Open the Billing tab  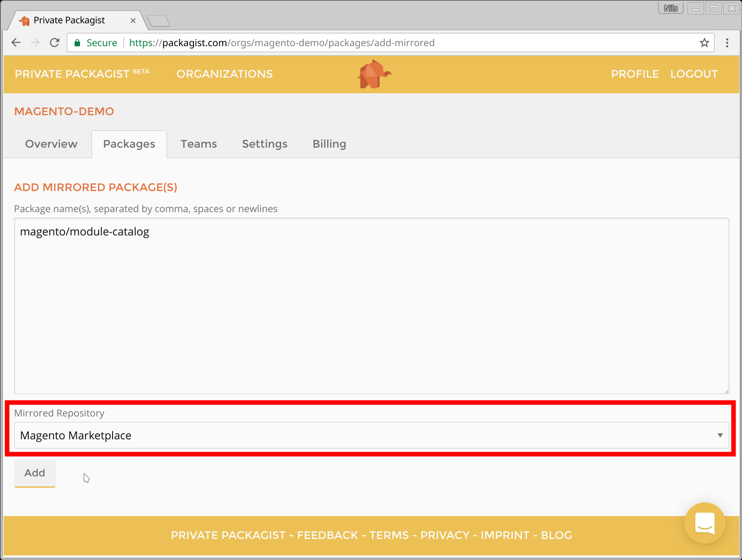[329, 144]
